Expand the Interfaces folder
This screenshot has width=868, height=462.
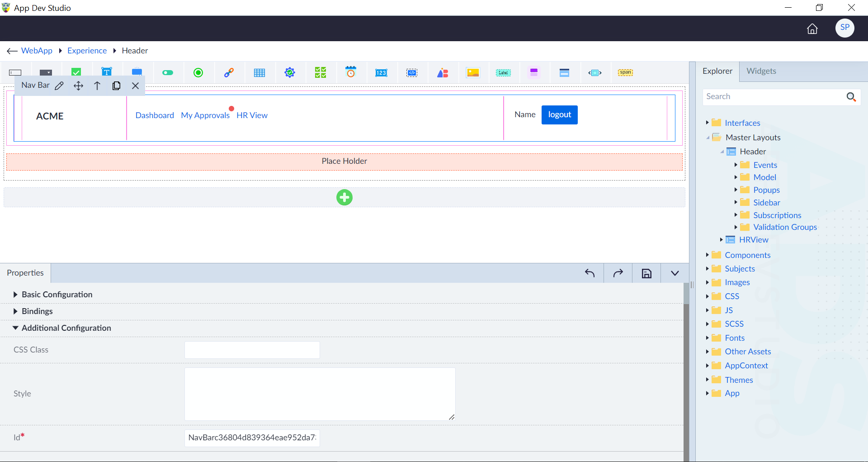click(707, 123)
